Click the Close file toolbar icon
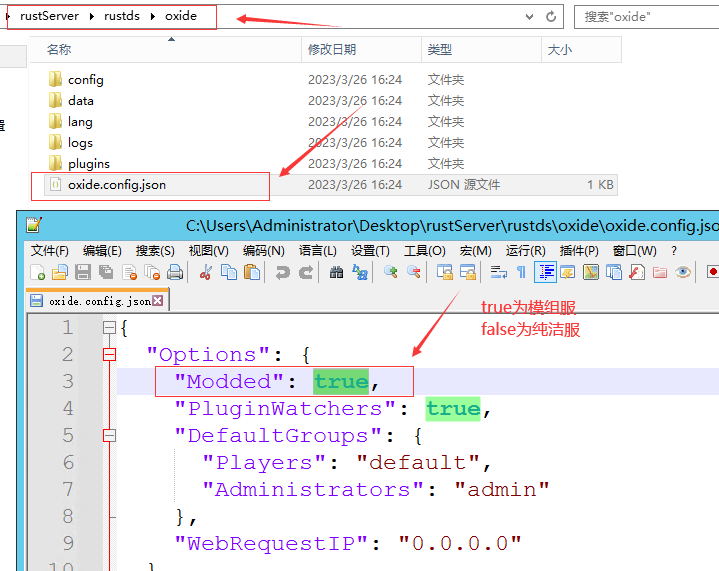 point(130,272)
